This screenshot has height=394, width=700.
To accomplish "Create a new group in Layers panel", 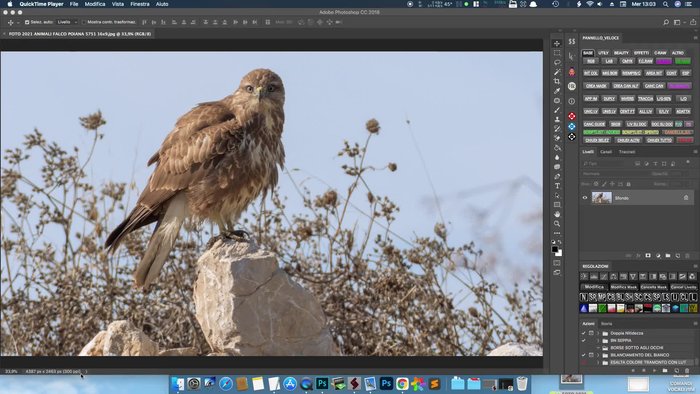I will 668,256.
